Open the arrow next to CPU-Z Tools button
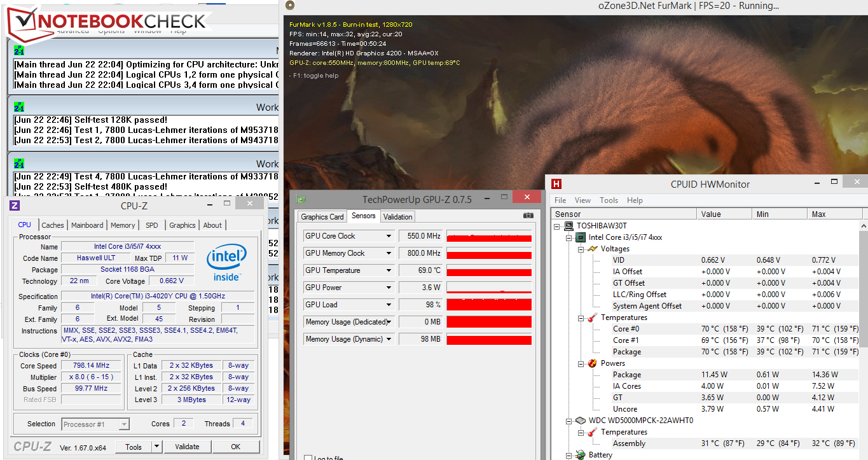868x460 pixels. coord(157,447)
